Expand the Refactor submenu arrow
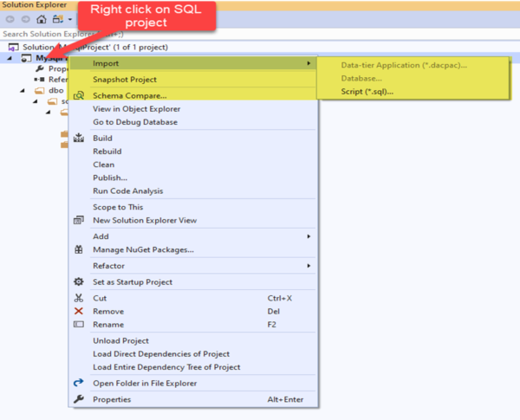 [x=309, y=266]
